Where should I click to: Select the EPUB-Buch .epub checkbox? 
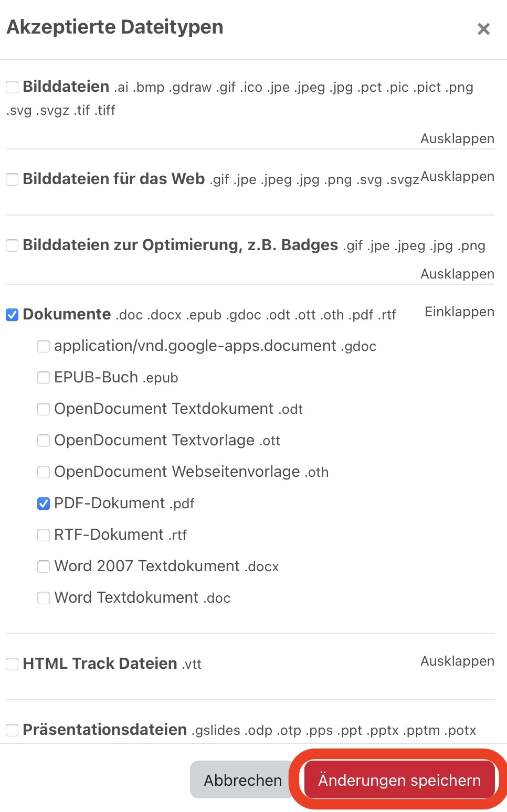point(44,378)
